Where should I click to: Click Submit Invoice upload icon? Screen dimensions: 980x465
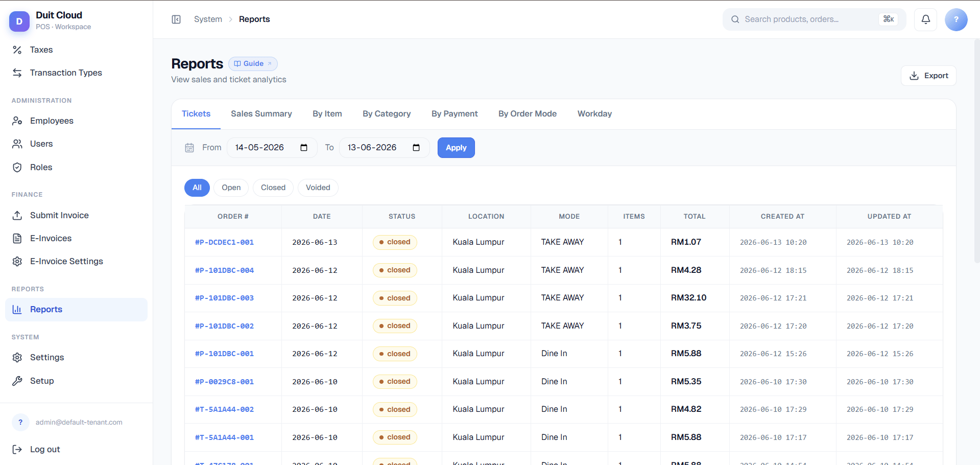(x=17, y=215)
